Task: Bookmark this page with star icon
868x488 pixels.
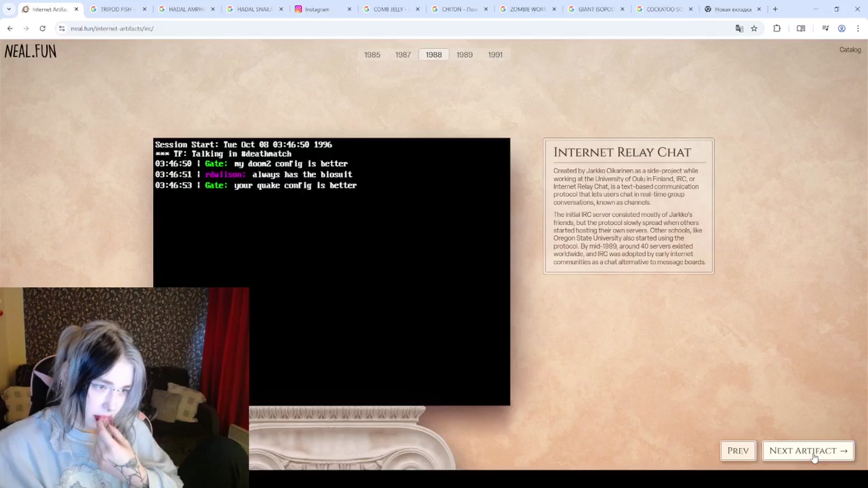Action: [x=754, y=28]
